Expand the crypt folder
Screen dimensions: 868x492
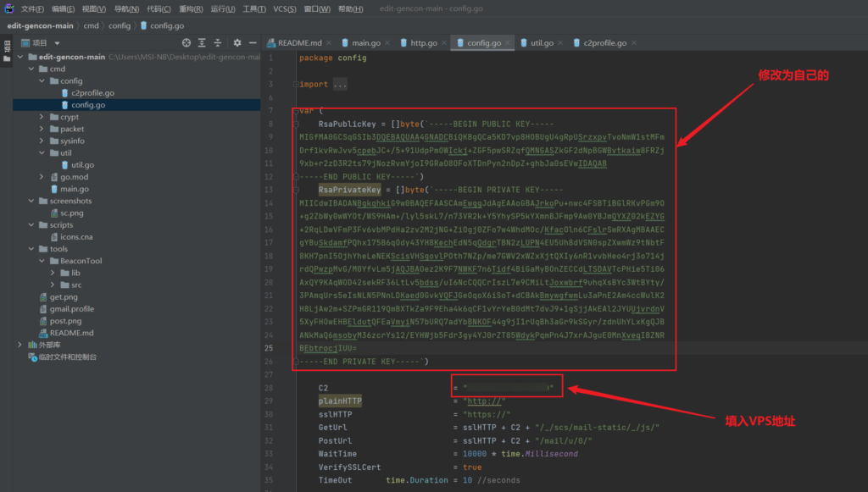coord(42,117)
